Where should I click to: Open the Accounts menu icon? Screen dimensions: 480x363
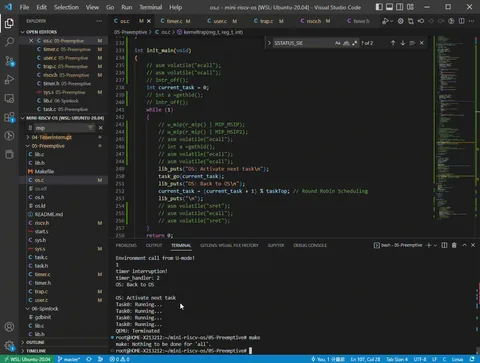click(9, 327)
